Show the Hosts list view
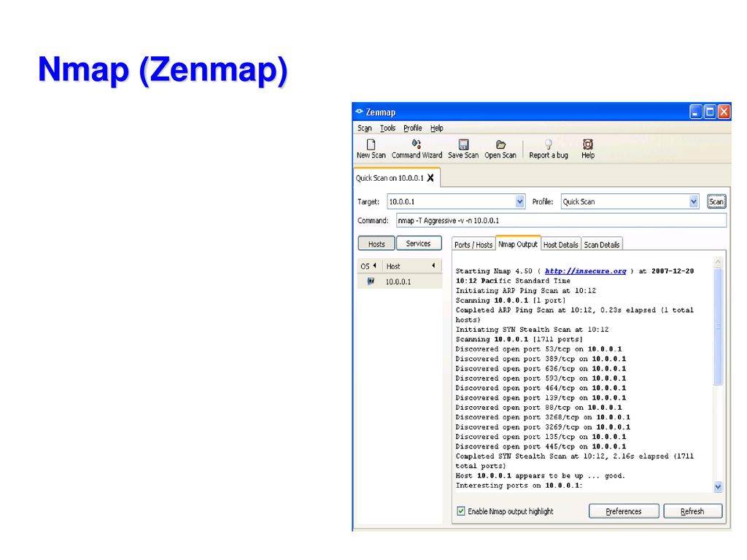Viewport: 747px width, 560px height. tap(376, 244)
